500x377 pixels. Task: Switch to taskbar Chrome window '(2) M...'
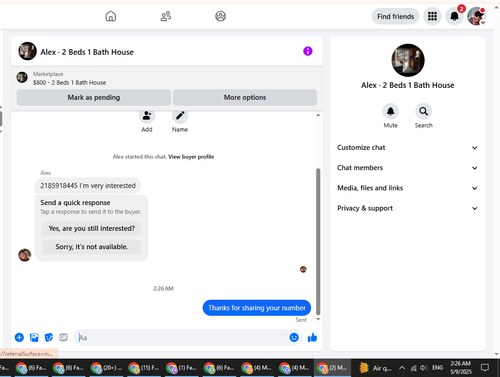[332, 368]
